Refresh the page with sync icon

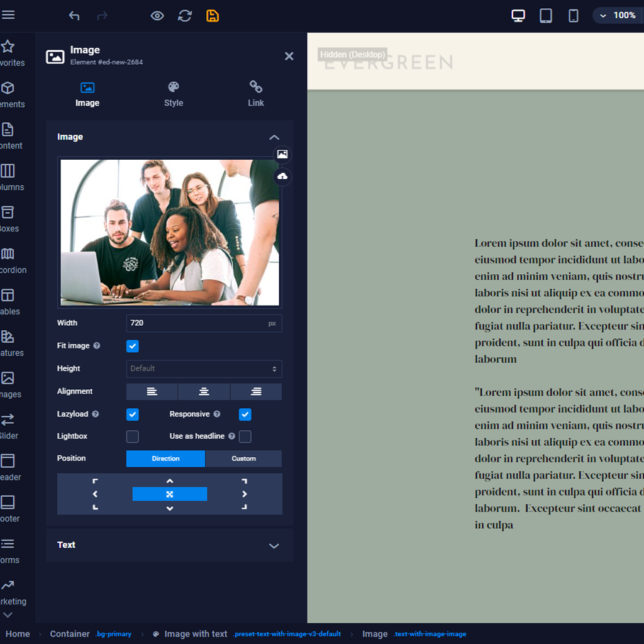(185, 16)
